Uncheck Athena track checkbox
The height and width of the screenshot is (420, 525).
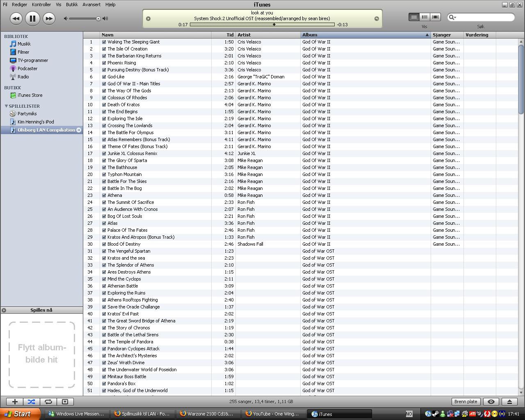coord(104,195)
